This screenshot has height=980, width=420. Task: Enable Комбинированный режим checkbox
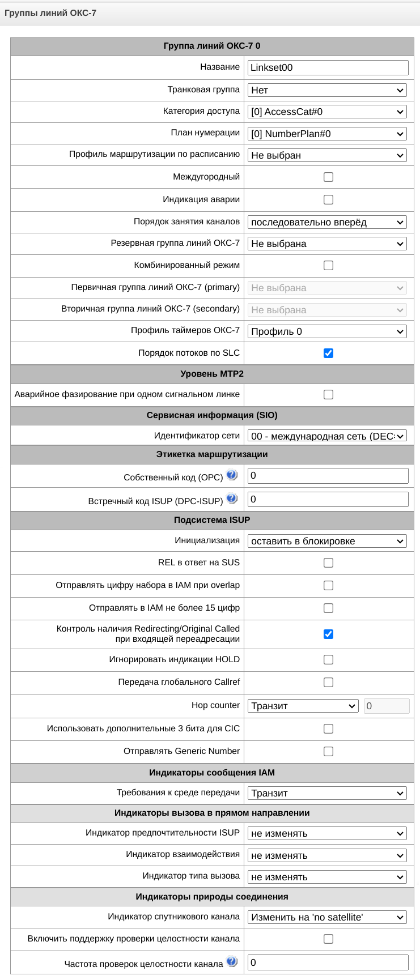328,266
